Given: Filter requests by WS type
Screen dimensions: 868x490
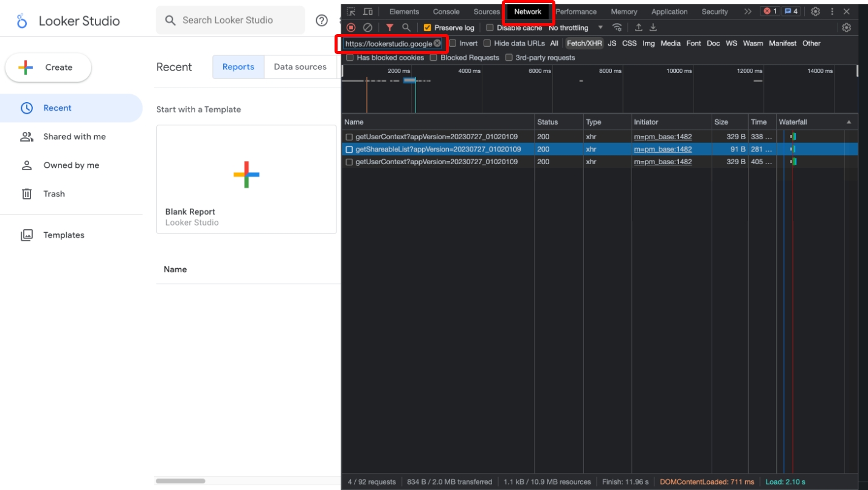Looking at the screenshot, I should [731, 43].
